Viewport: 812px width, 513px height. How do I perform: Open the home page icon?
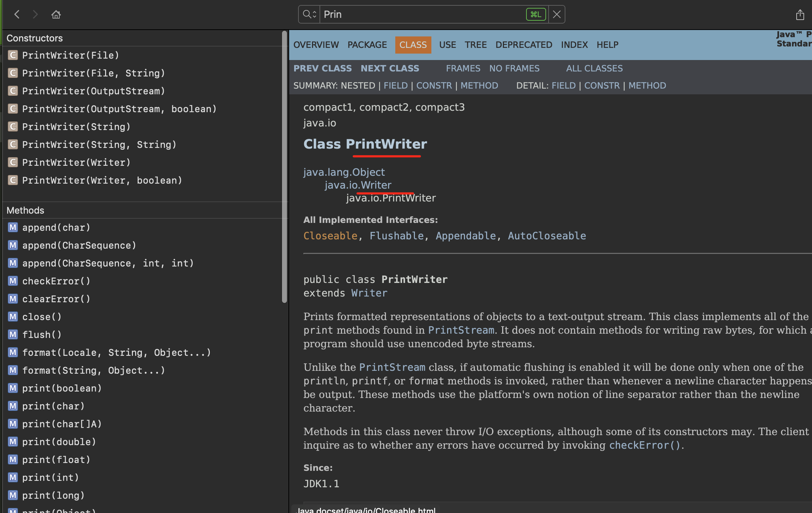(x=56, y=14)
